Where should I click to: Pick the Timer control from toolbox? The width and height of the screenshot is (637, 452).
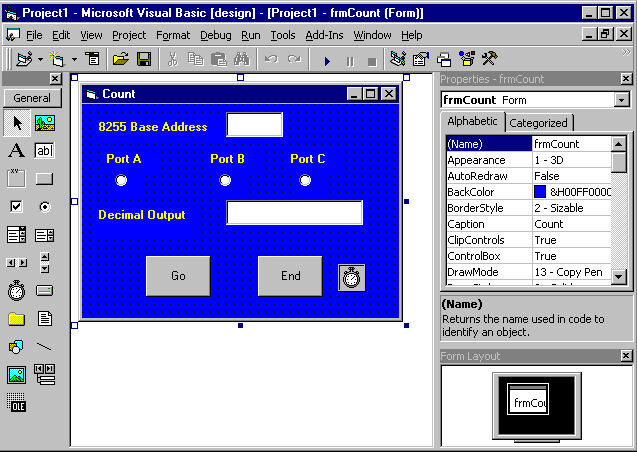pyautogui.click(x=16, y=291)
